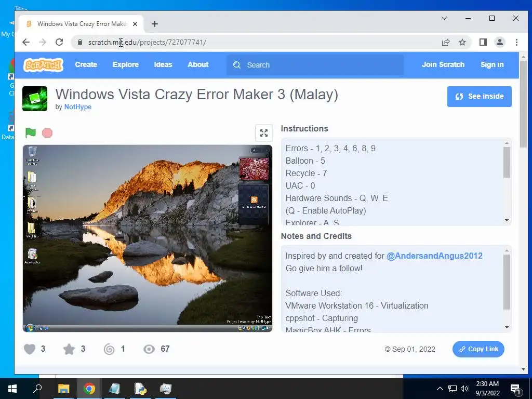Click Sign in
Viewport: 532px width, 399px height.
492,65
